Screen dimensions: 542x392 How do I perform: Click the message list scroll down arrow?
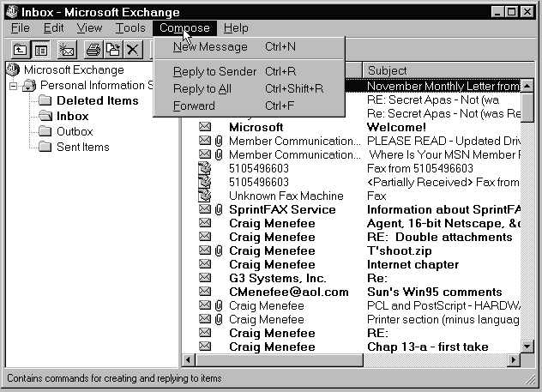[527, 346]
